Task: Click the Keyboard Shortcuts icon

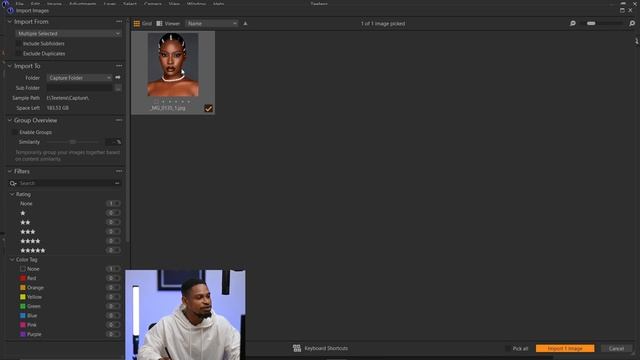Action: click(x=297, y=348)
